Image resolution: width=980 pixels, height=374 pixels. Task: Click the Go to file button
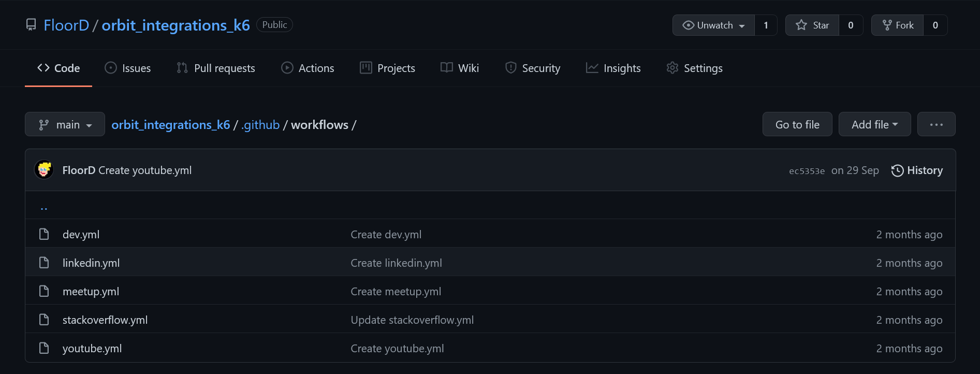click(797, 124)
